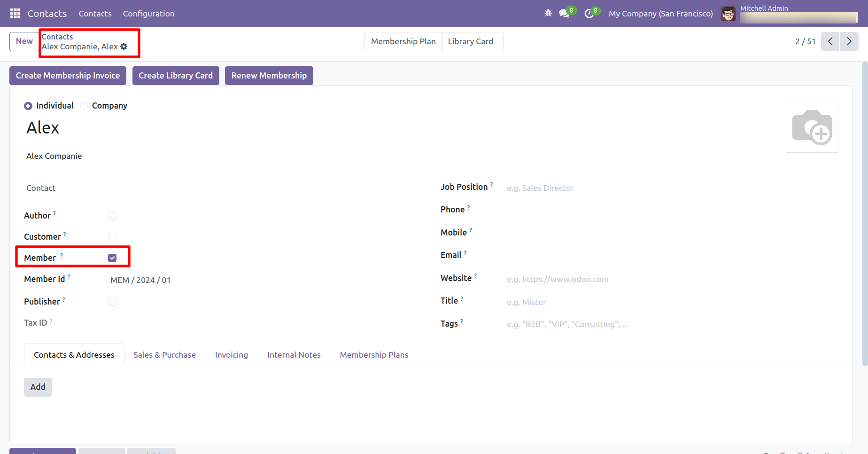Click the Member Id value MEM / 2024 / 01
Screen dimensions: 868x454
140,280
